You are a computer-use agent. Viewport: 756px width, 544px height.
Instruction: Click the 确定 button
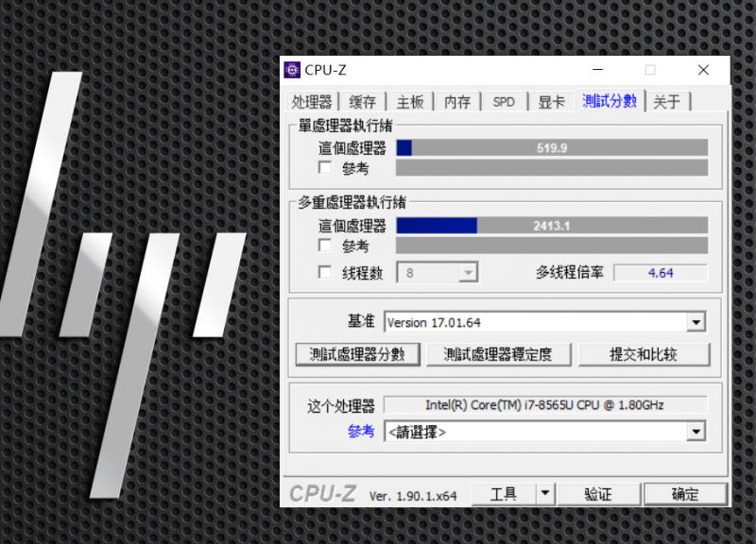685,494
